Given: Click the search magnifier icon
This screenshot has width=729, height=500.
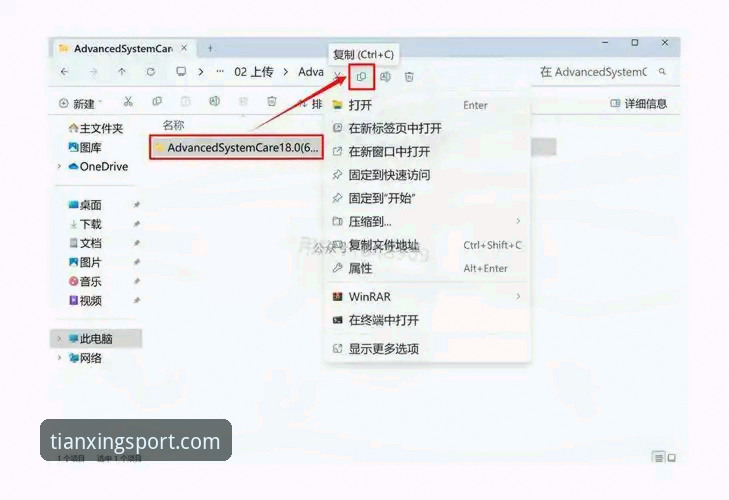Looking at the screenshot, I should (x=662, y=72).
